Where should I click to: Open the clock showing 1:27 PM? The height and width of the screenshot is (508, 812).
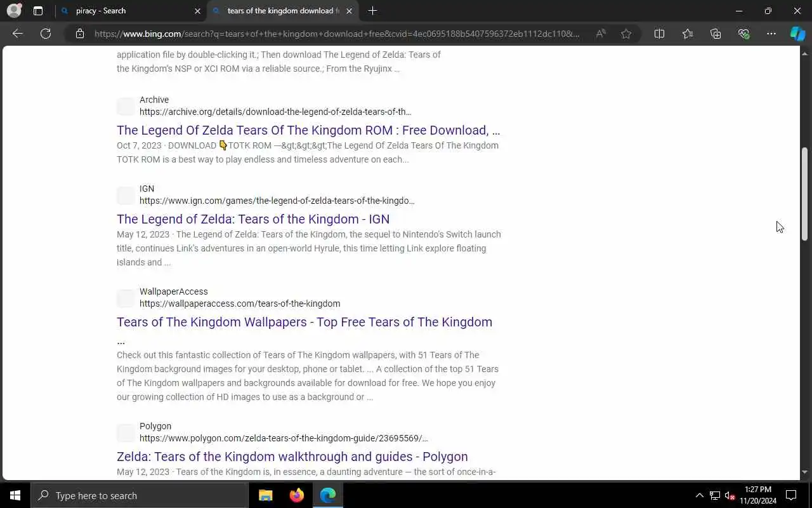tap(758, 495)
